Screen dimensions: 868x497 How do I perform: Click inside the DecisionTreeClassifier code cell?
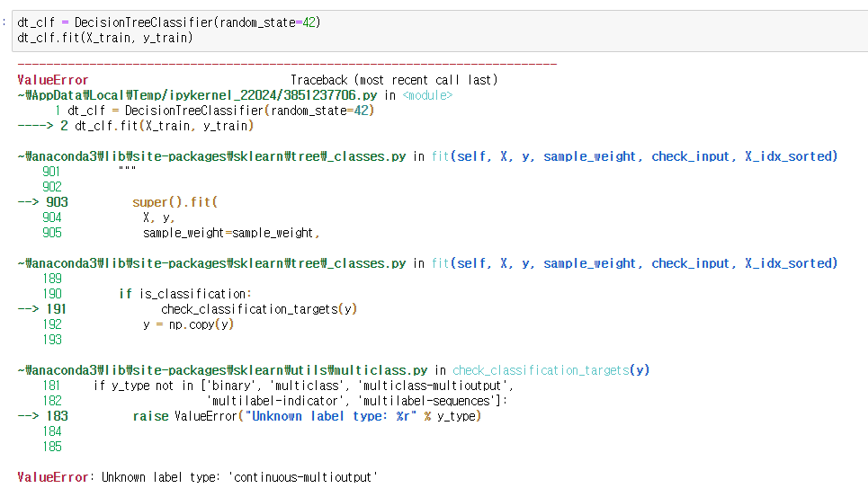[x=440, y=31]
